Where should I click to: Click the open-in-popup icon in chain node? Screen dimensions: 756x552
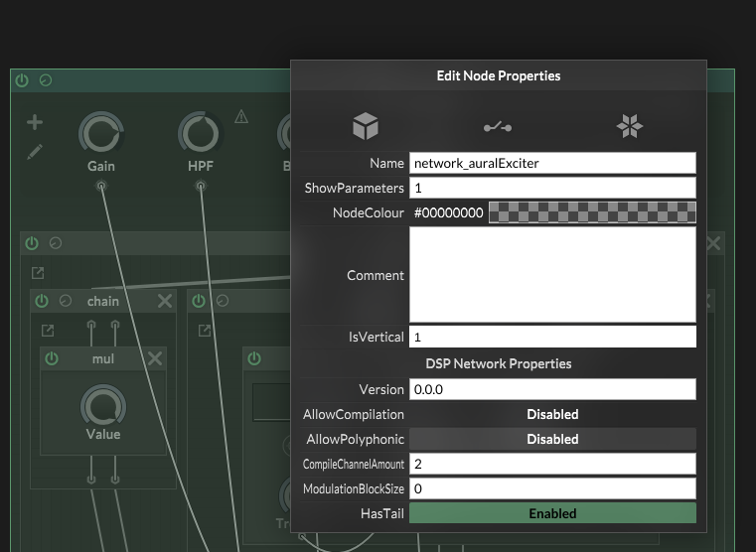pos(48,331)
